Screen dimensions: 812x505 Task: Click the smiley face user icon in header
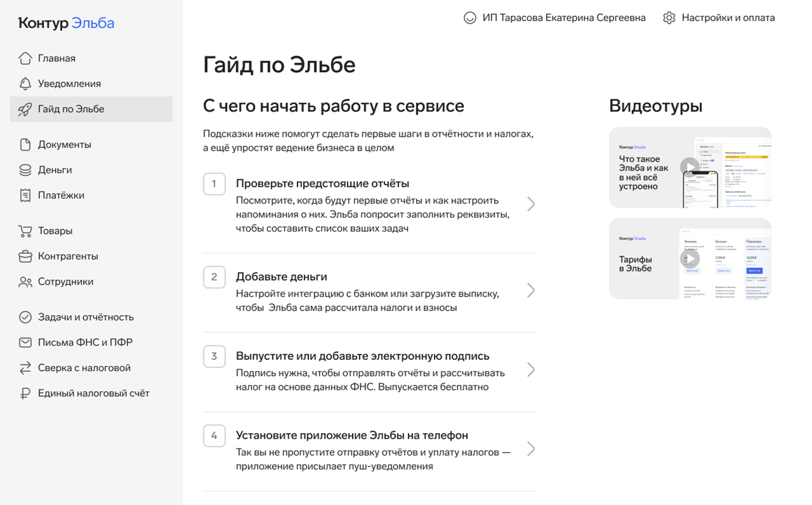[x=470, y=18]
